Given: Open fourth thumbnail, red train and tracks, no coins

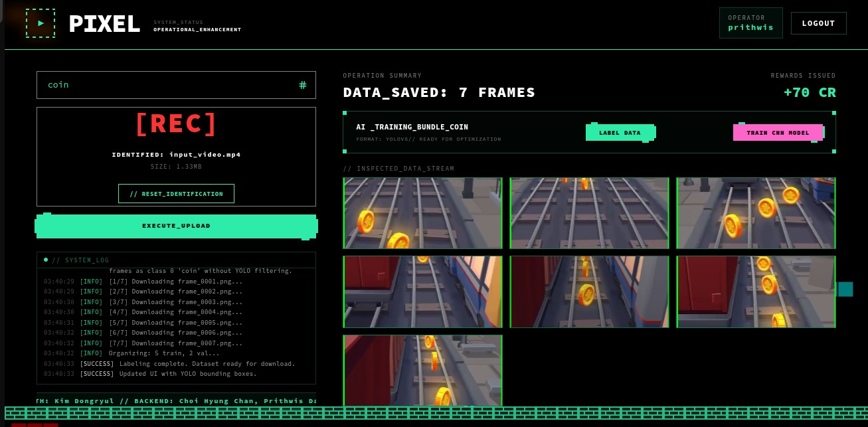Looking at the screenshot, I should point(423,292).
